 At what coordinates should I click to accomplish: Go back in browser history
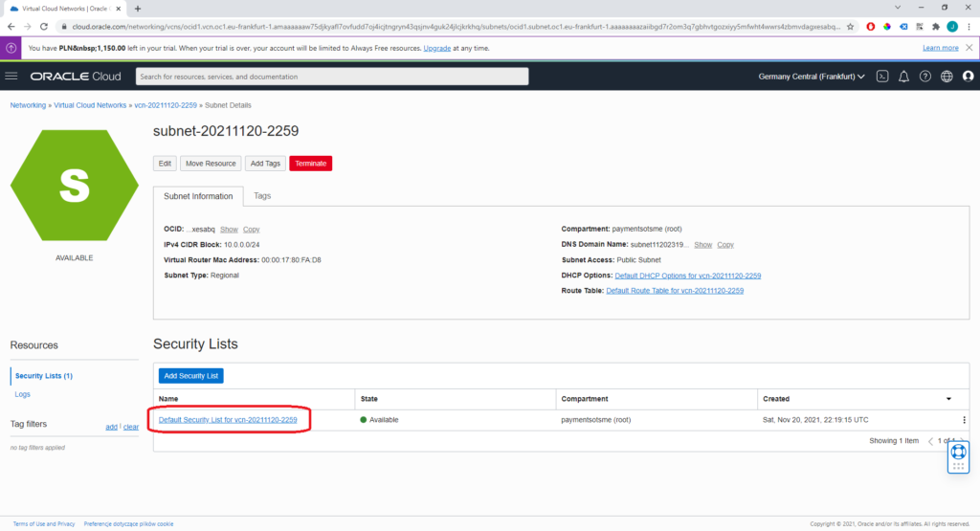11,27
